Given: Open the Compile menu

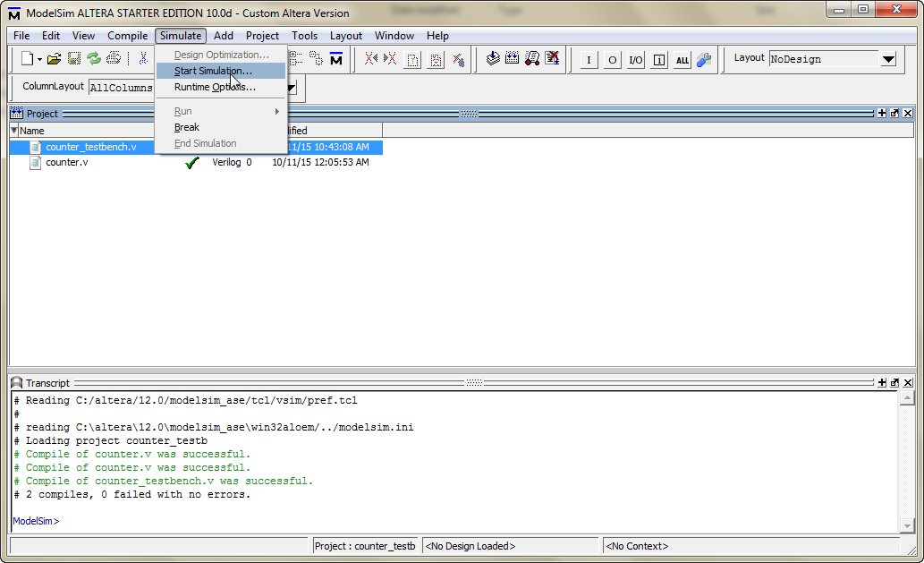Looking at the screenshot, I should coord(127,36).
